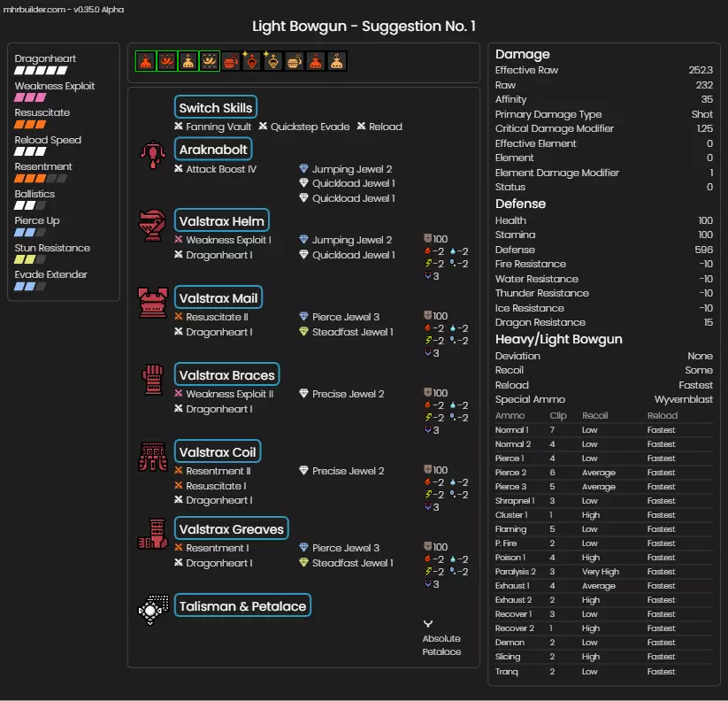The image size is (728, 701).
Task: Click the Valstrax Greaves boot icon
Action: pos(153,534)
